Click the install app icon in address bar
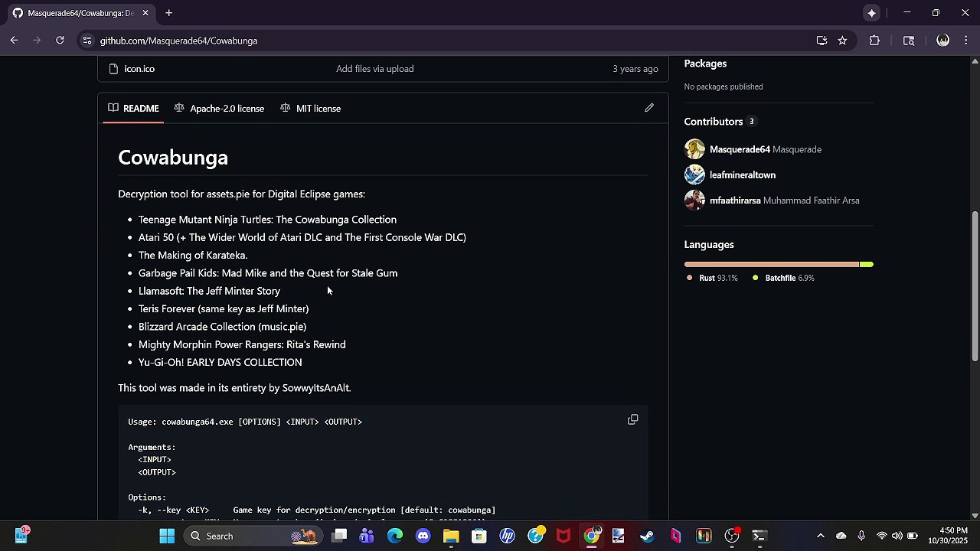This screenshot has width=980, height=551. (x=822, y=41)
